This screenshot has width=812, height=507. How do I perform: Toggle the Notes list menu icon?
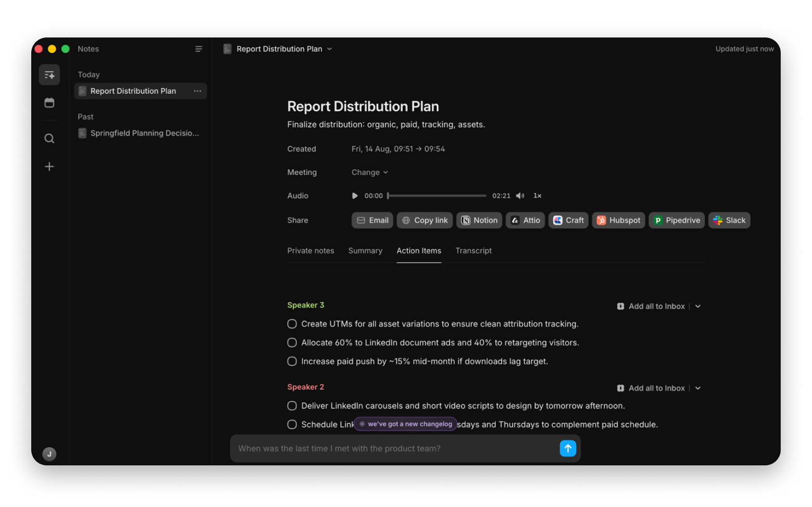click(x=198, y=49)
